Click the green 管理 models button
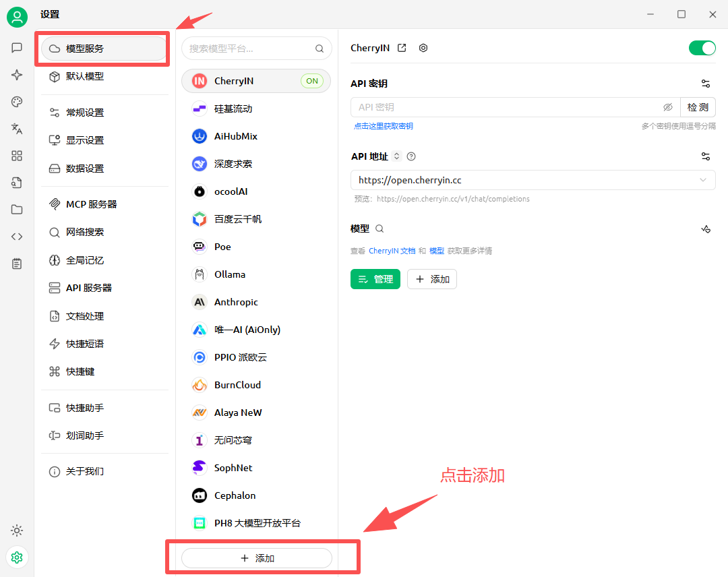The height and width of the screenshot is (577, 728). 375,279
